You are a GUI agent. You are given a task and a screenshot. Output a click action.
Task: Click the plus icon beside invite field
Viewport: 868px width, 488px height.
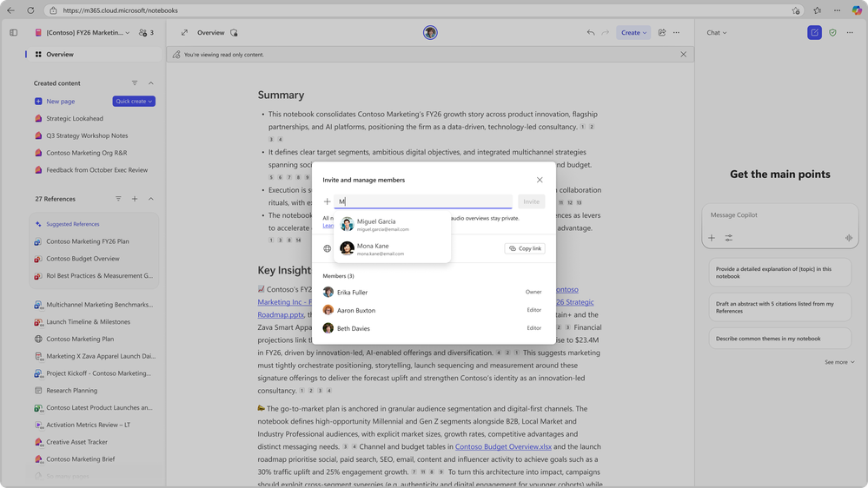tap(328, 201)
